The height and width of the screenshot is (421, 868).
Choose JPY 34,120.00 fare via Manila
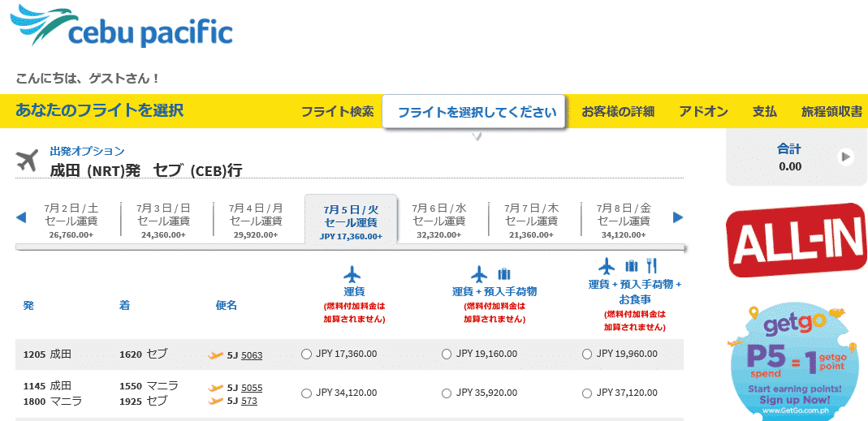(306, 393)
